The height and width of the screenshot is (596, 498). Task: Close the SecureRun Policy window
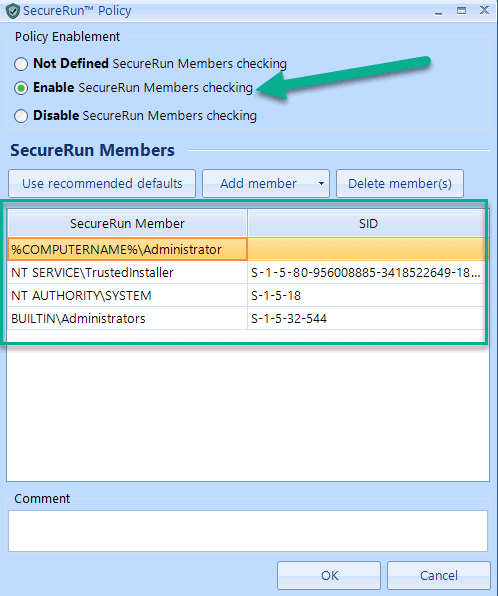pos(484,10)
